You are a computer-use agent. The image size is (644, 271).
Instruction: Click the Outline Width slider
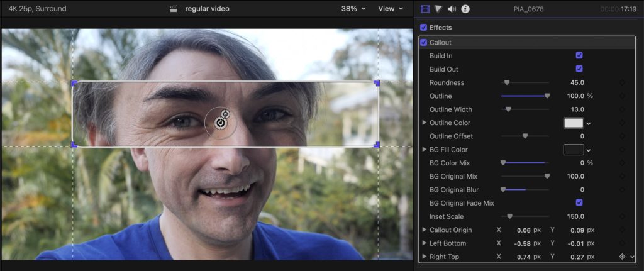[x=525, y=109]
